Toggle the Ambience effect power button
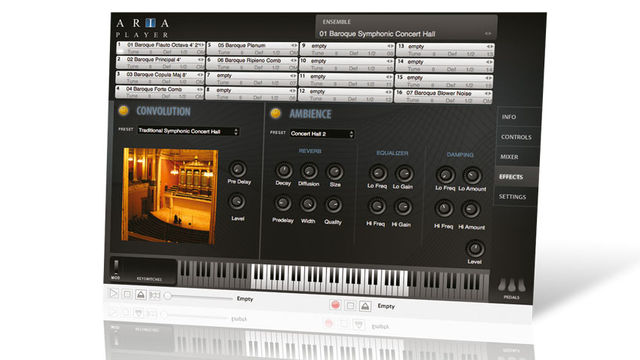 276,113
